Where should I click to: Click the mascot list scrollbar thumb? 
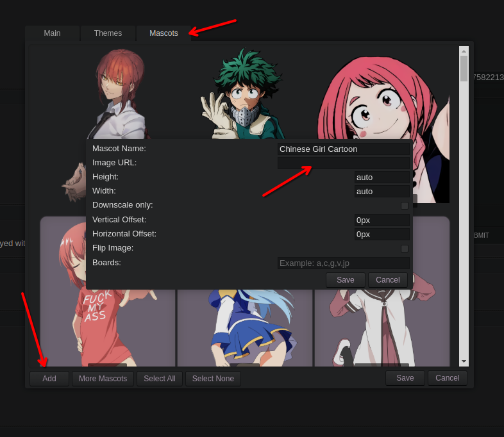coord(464,69)
